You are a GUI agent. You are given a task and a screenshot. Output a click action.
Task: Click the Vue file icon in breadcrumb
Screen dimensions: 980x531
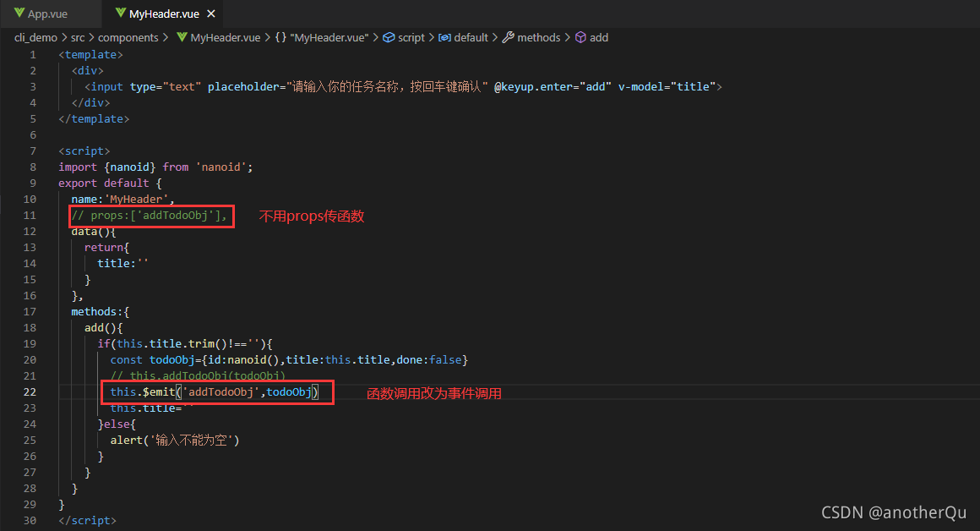182,37
